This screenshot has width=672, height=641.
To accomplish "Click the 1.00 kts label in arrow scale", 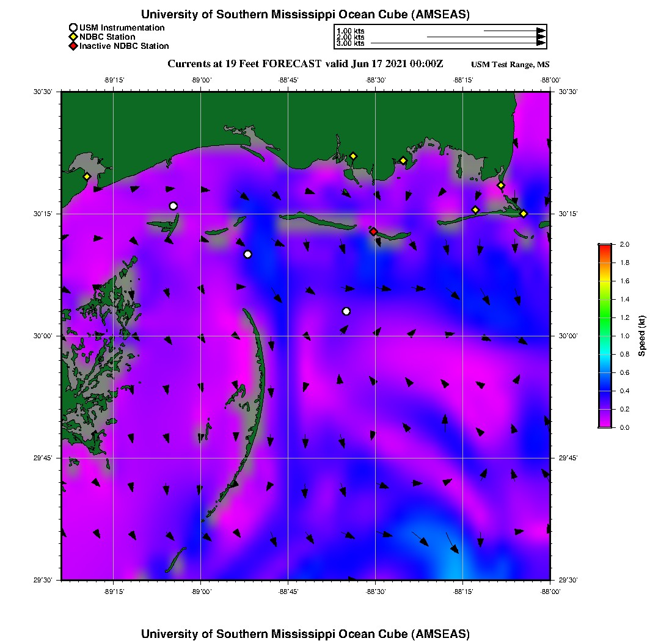I will tap(350, 31).
